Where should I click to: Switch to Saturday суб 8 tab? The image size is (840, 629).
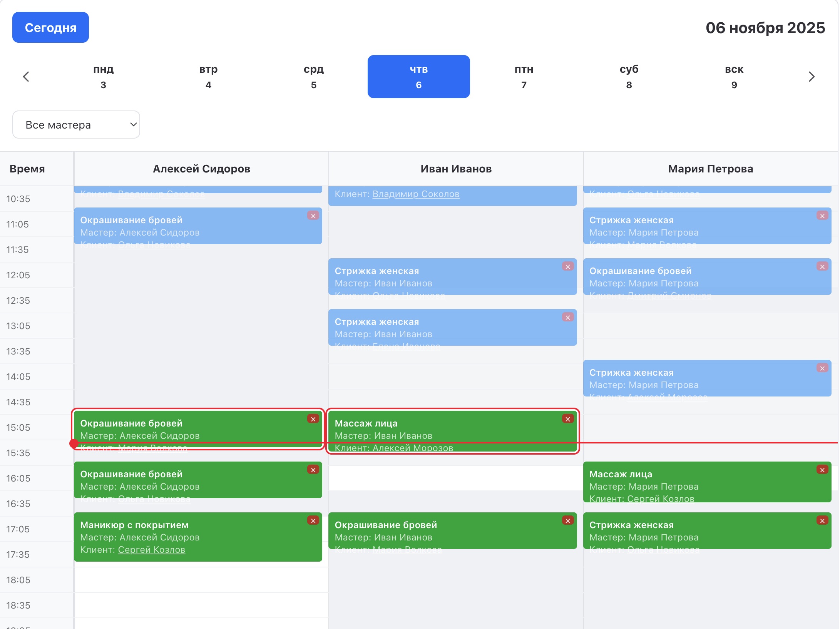[x=629, y=77]
